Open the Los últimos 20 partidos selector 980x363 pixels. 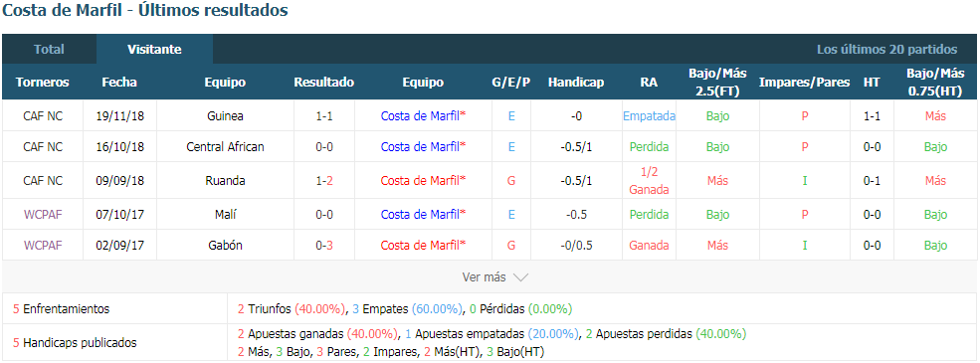click(x=886, y=50)
